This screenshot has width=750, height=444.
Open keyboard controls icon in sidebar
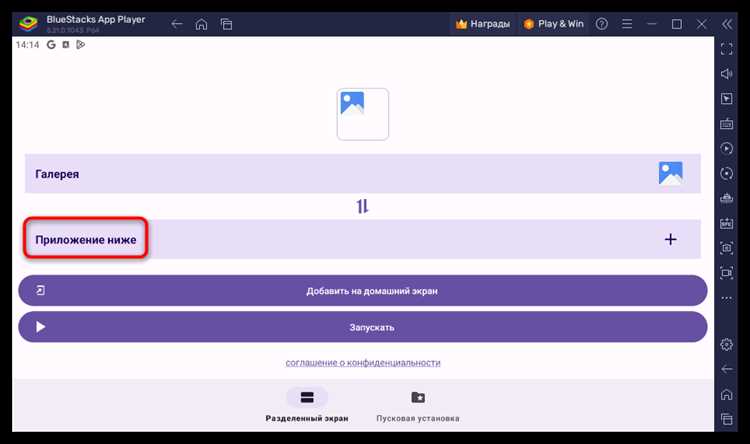pos(727,123)
